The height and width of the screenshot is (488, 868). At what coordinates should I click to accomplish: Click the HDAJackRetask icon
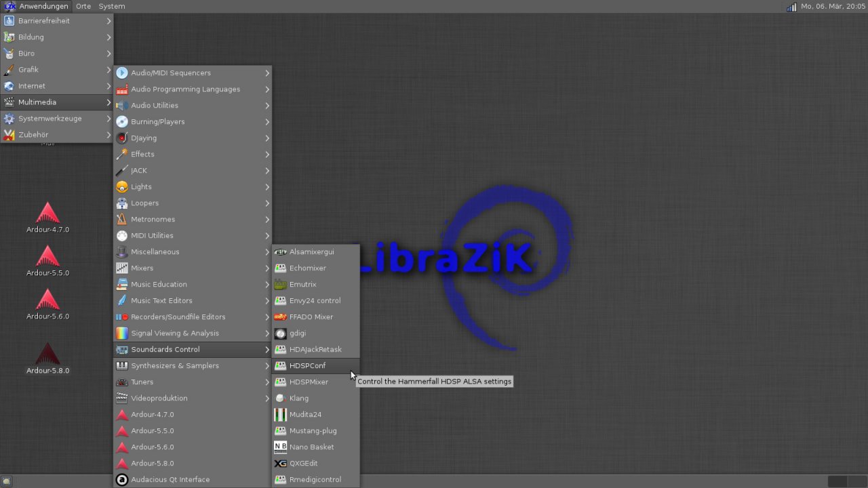point(280,349)
